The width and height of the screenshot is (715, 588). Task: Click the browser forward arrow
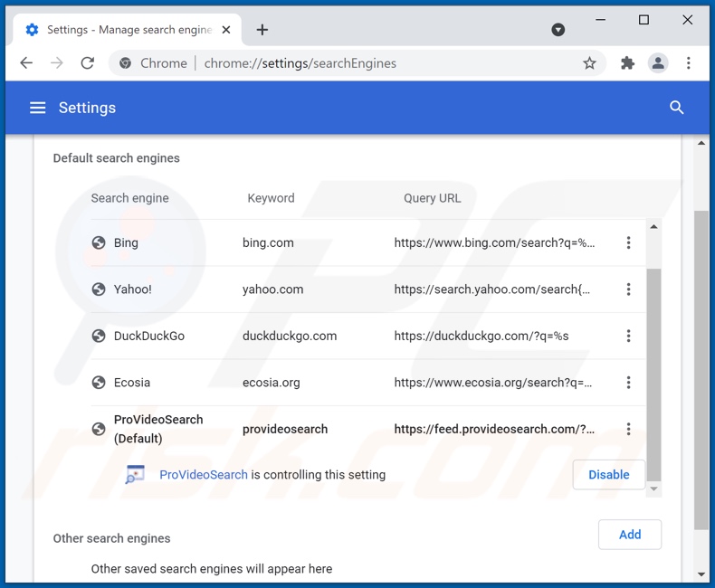57,63
